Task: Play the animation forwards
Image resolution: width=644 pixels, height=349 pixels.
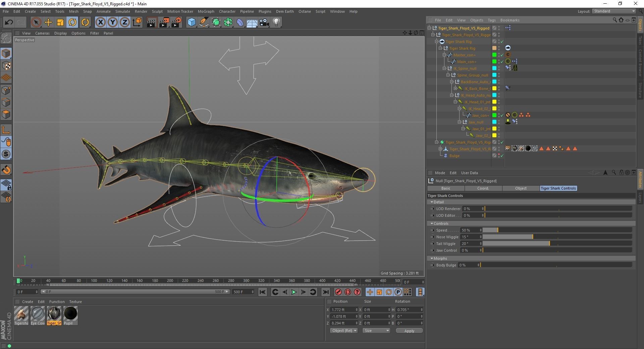Action: tap(294, 292)
